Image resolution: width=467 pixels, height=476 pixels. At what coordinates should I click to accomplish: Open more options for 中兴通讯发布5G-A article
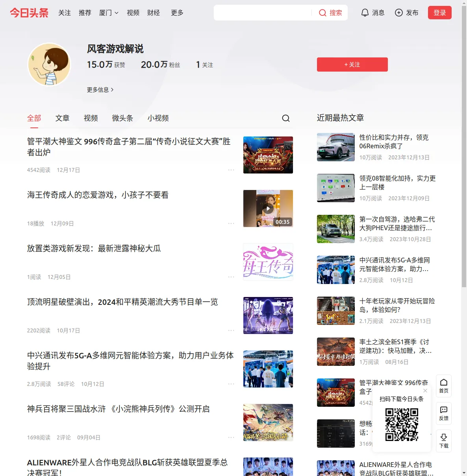click(x=231, y=384)
